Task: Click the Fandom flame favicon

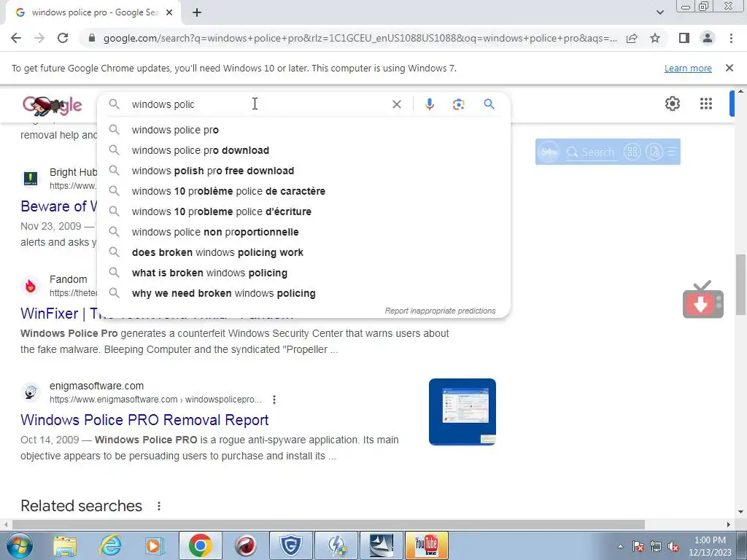Action: [31, 286]
